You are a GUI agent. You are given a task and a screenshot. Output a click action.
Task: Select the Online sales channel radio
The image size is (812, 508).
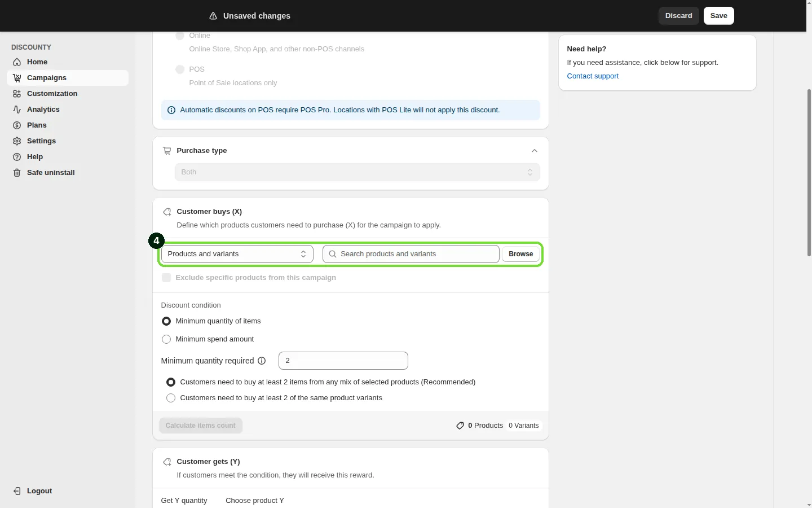coord(180,36)
